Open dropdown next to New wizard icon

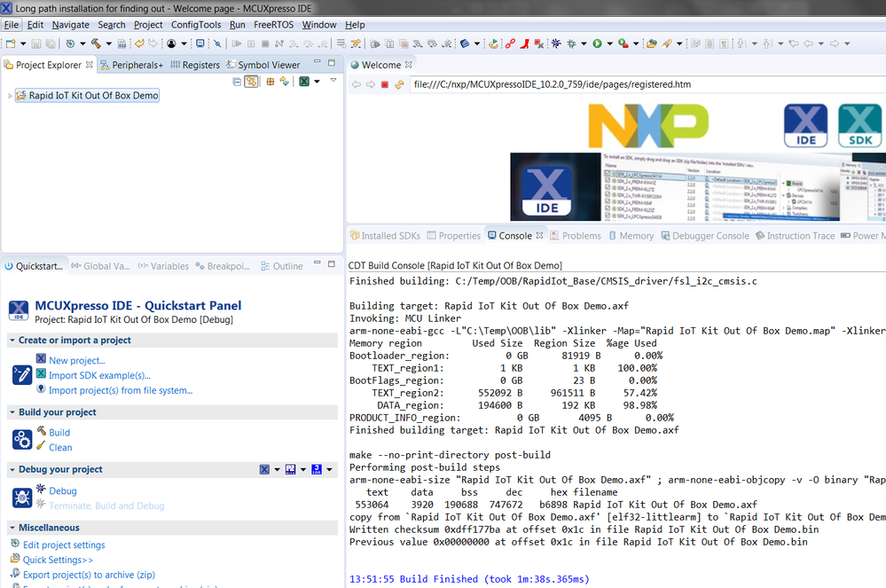coord(23,43)
